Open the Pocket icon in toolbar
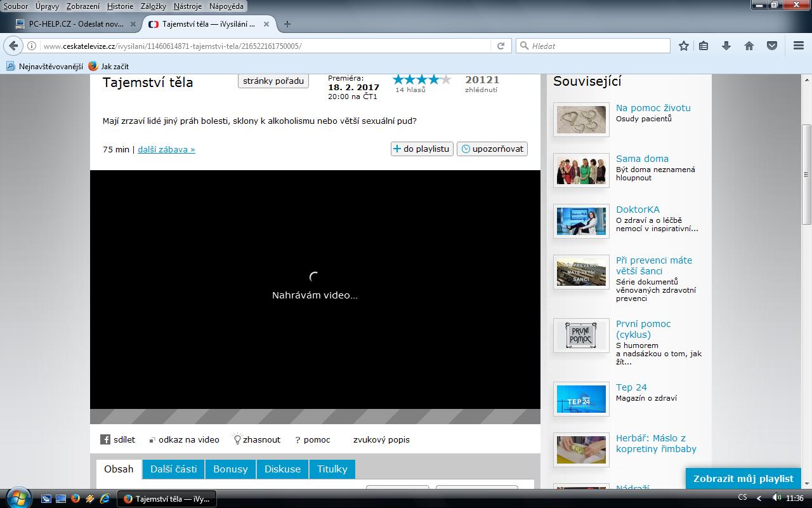 (x=772, y=46)
